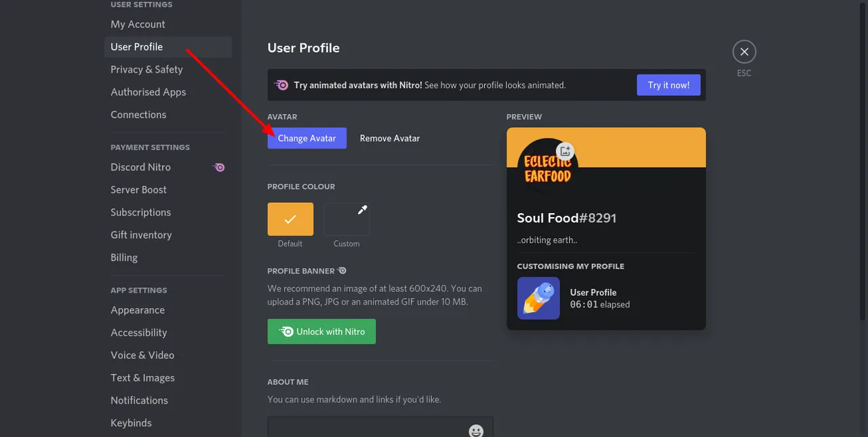This screenshot has height=437, width=868.
Task: Select the Custom profile colour swatch
Action: [x=347, y=219]
